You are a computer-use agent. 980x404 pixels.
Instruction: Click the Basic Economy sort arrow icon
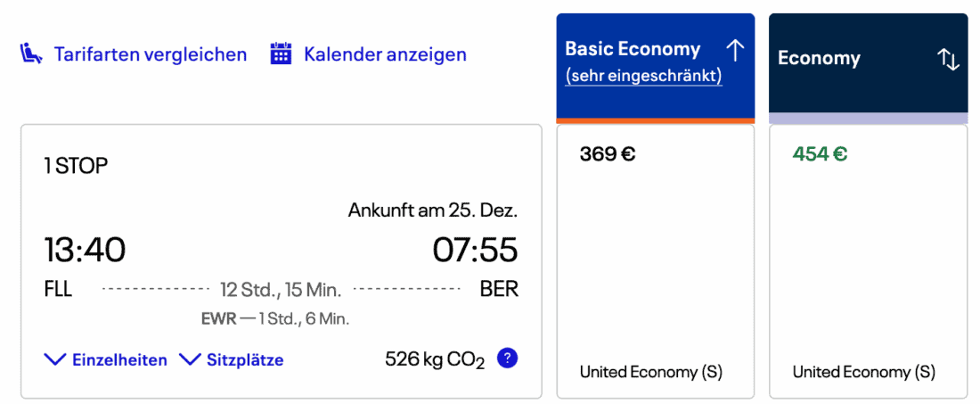tap(735, 50)
